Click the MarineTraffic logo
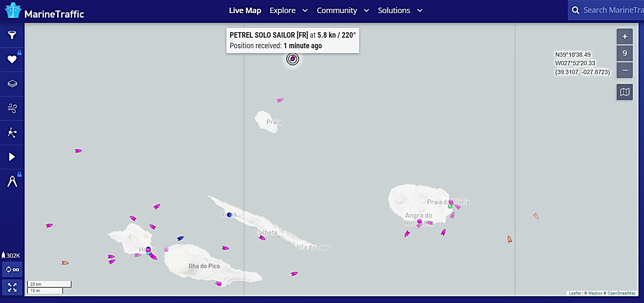The image size is (644, 303). pyautogui.click(x=44, y=11)
